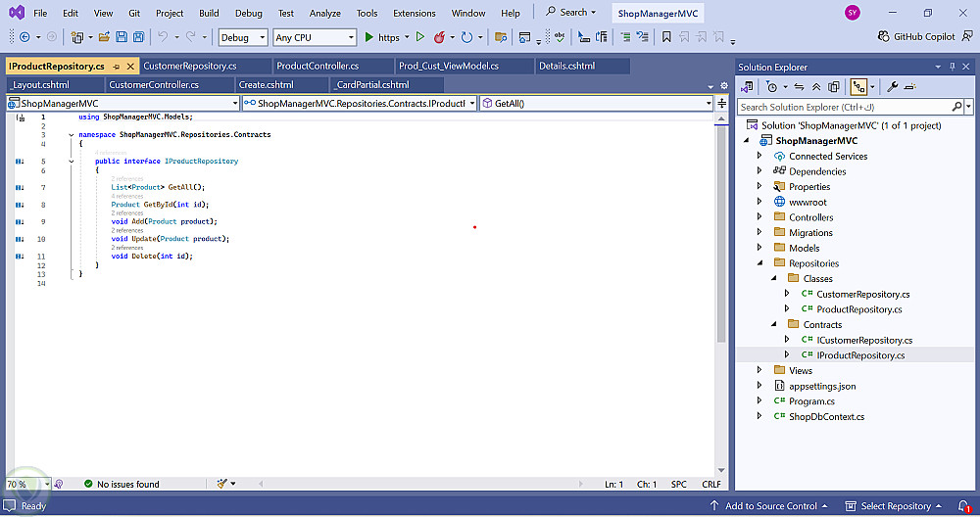This screenshot has width=980, height=517.
Task: Click Pending Changes Filter clock icon
Action: 772,87
